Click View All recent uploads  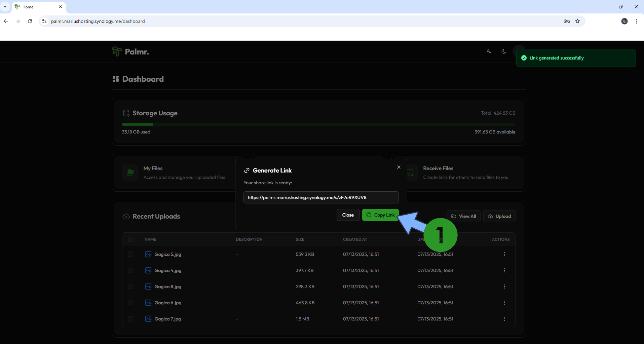pyautogui.click(x=463, y=216)
